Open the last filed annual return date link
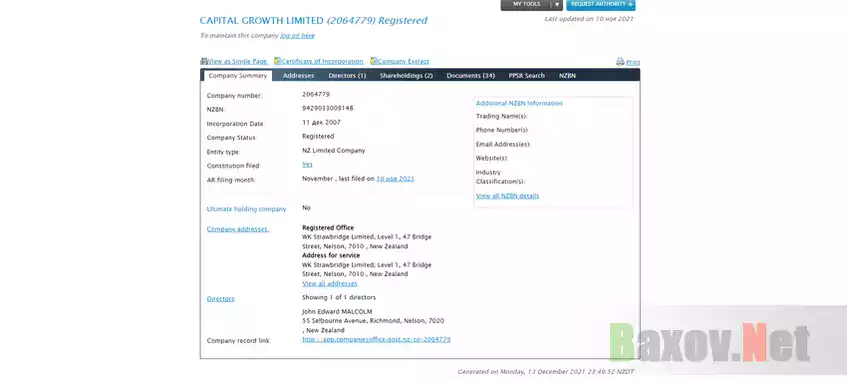The height and width of the screenshot is (381, 847). coord(395,178)
